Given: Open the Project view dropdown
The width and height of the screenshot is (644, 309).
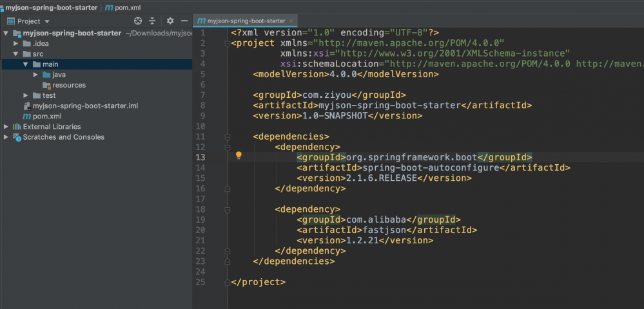Looking at the screenshot, I should (47, 21).
